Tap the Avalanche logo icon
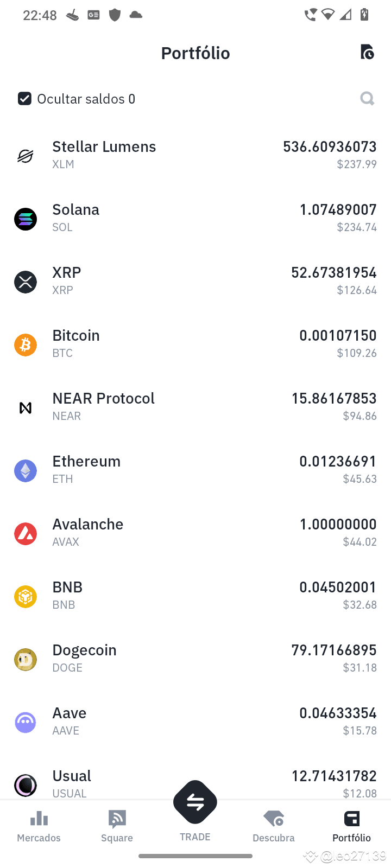 click(x=26, y=534)
